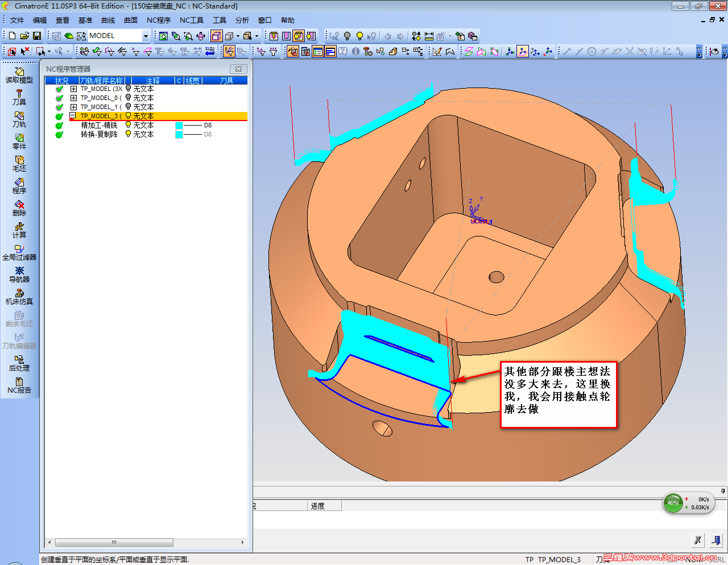Select the 零件 (part) sidebar tool
The height and width of the screenshot is (565, 728).
tap(19, 142)
